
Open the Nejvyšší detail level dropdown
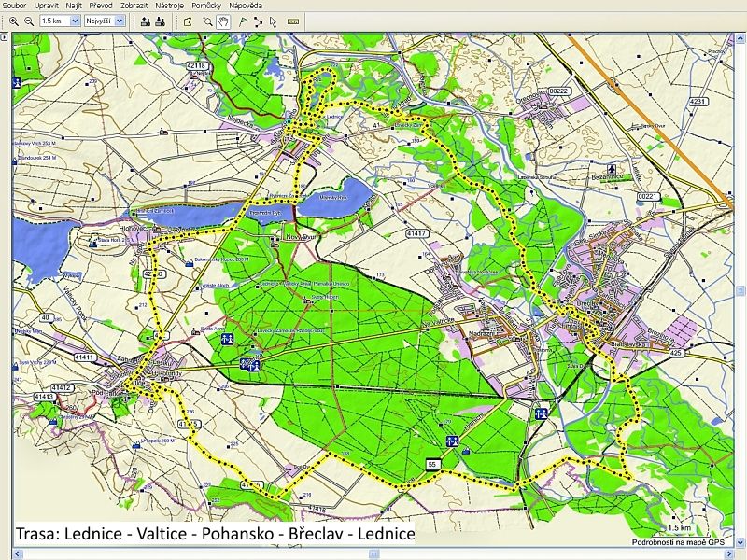tap(104, 21)
